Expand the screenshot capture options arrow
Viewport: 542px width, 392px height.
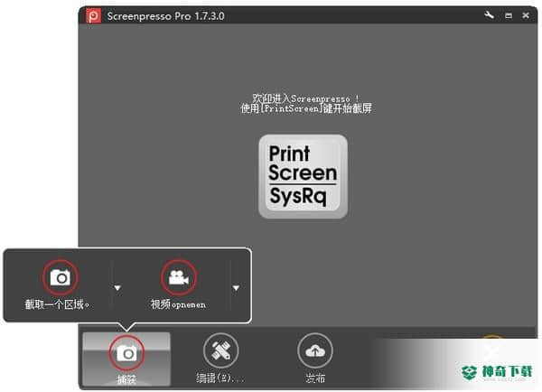(x=117, y=287)
